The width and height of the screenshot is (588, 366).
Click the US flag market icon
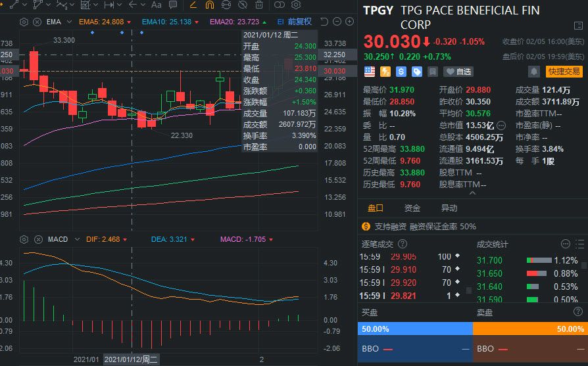pos(370,72)
